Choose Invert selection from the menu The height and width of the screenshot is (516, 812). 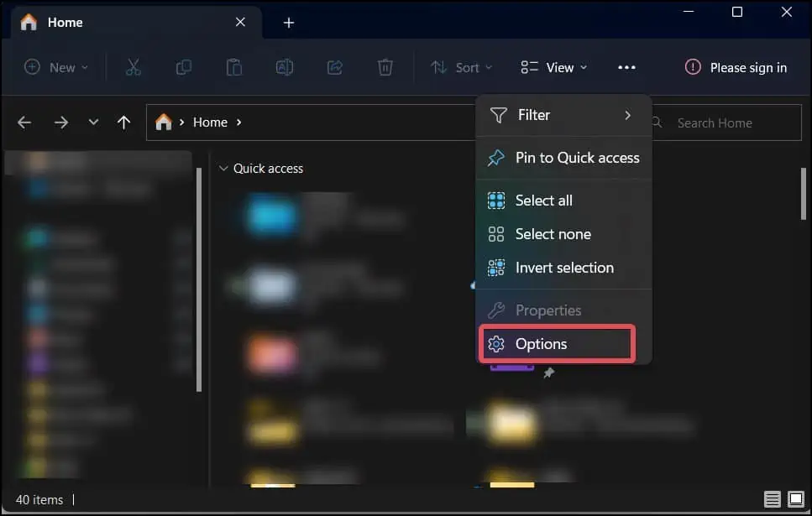563,267
